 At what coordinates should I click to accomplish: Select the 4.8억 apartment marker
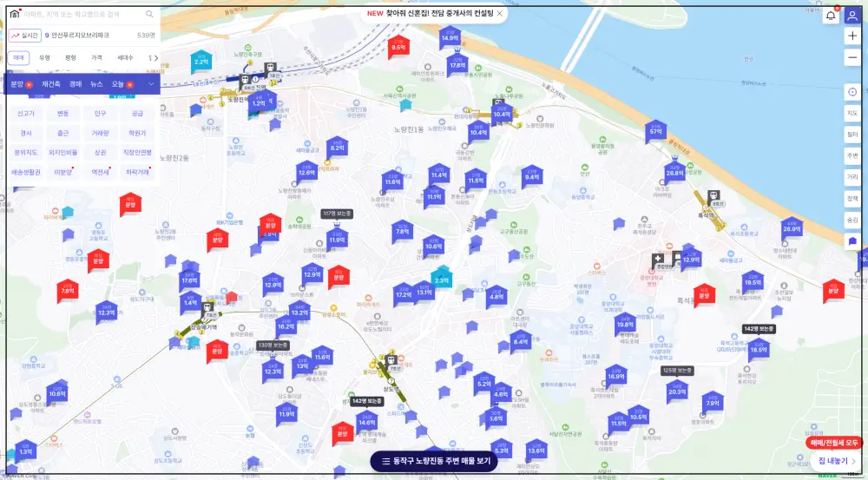tap(496, 296)
